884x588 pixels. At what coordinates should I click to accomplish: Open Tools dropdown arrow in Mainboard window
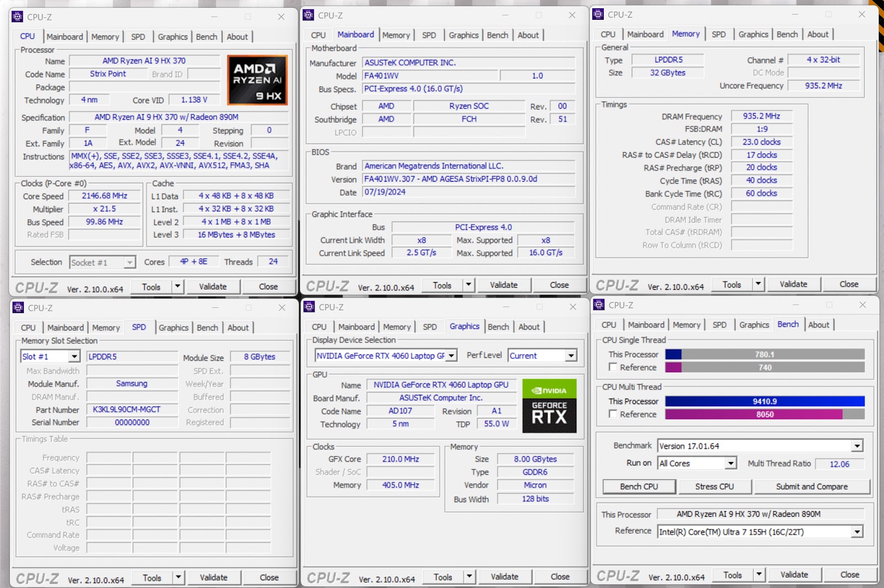click(469, 285)
